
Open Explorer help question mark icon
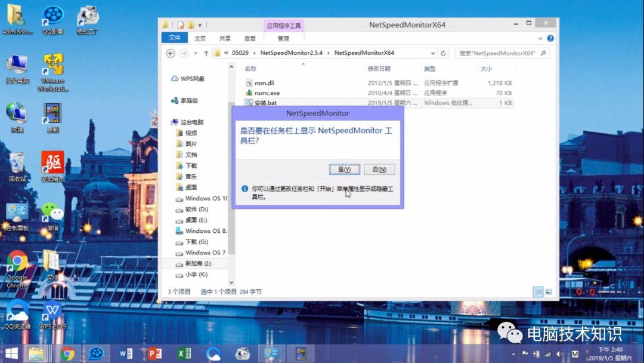click(550, 38)
